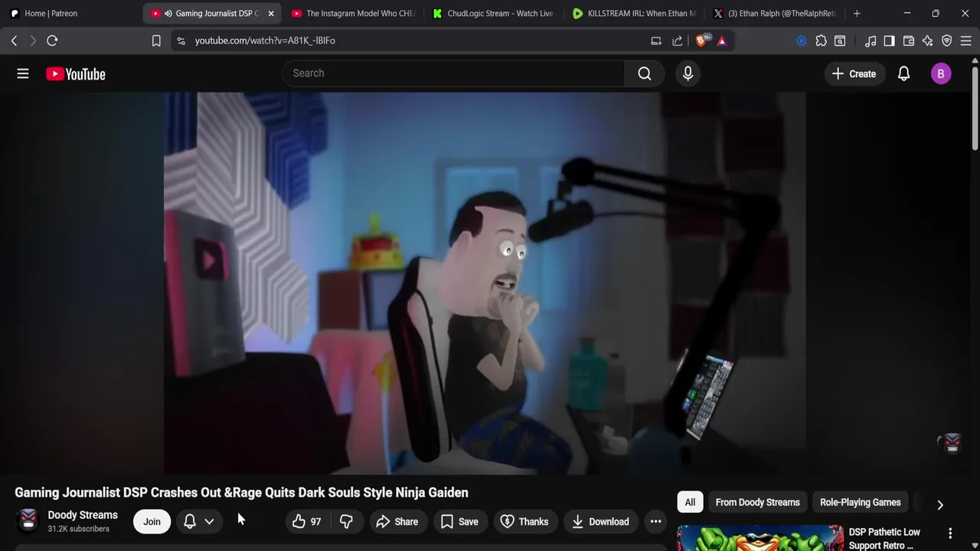Select From Doody Streams filter chip
Screen dimensions: 980x551
[757, 503]
